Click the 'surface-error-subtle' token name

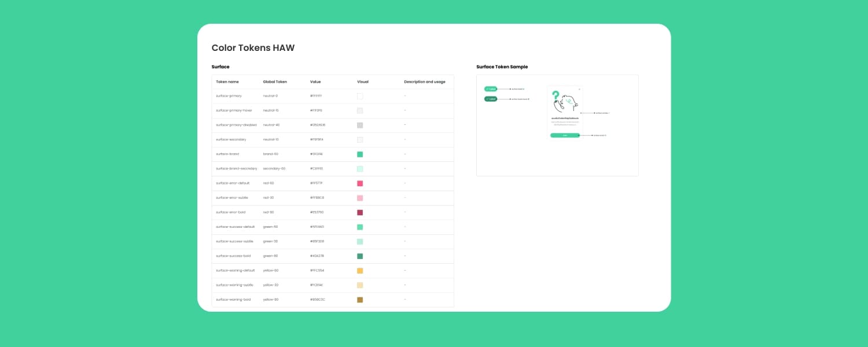[232, 198]
